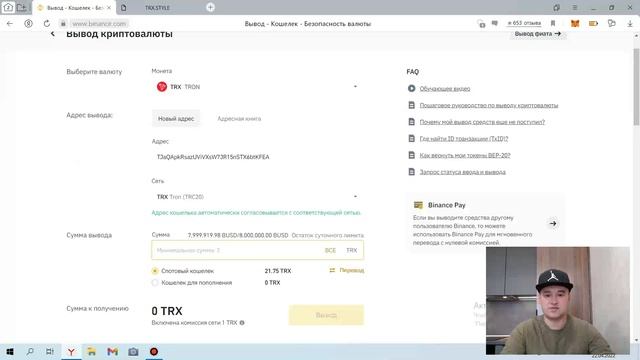Open Запрос статуса ввода и вывода link
The image size is (640, 360).
click(x=462, y=172)
